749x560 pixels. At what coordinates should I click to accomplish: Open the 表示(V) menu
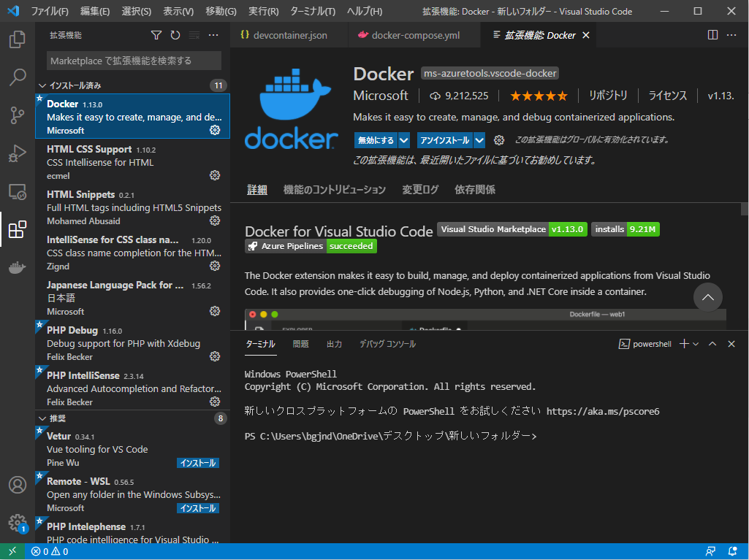178,11
